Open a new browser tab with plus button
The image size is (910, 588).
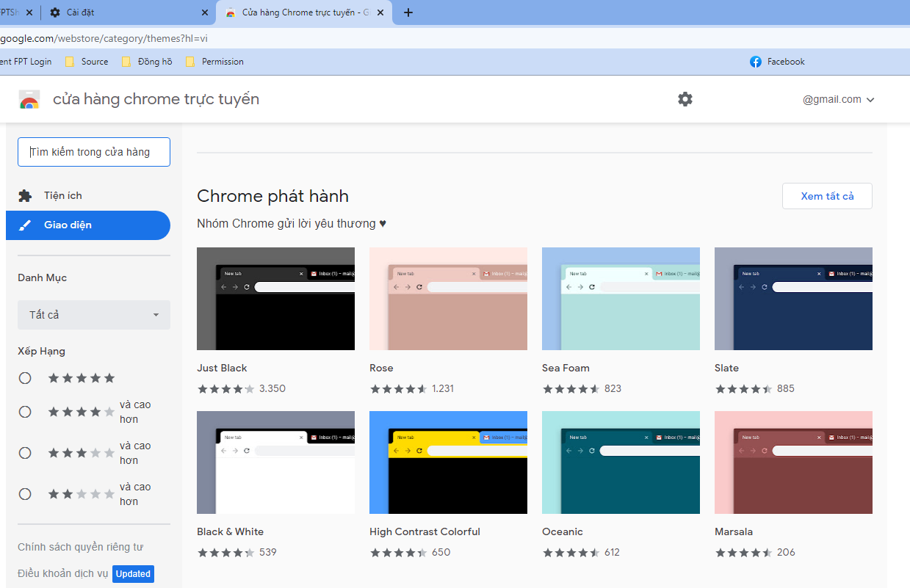[408, 12]
